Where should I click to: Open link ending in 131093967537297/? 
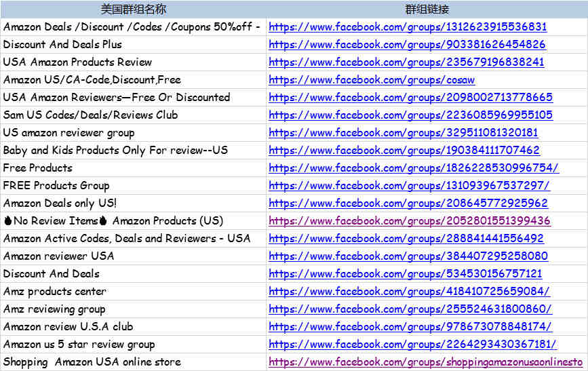(410, 186)
